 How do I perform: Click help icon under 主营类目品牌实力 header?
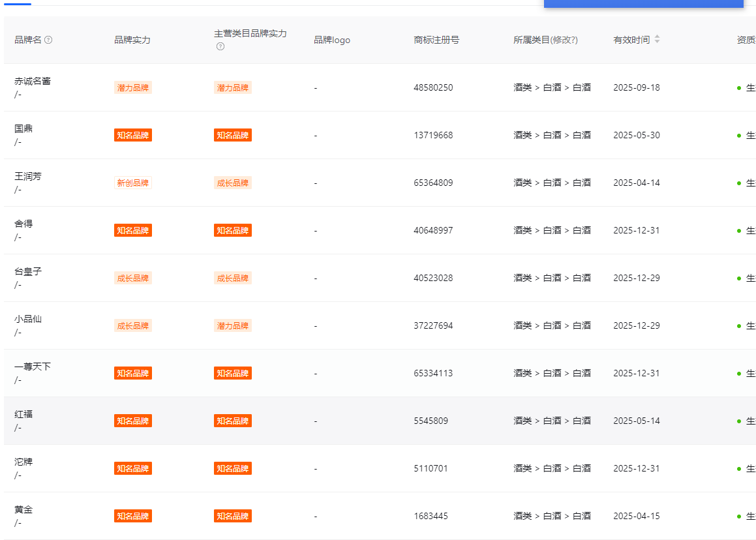[x=220, y=46]
